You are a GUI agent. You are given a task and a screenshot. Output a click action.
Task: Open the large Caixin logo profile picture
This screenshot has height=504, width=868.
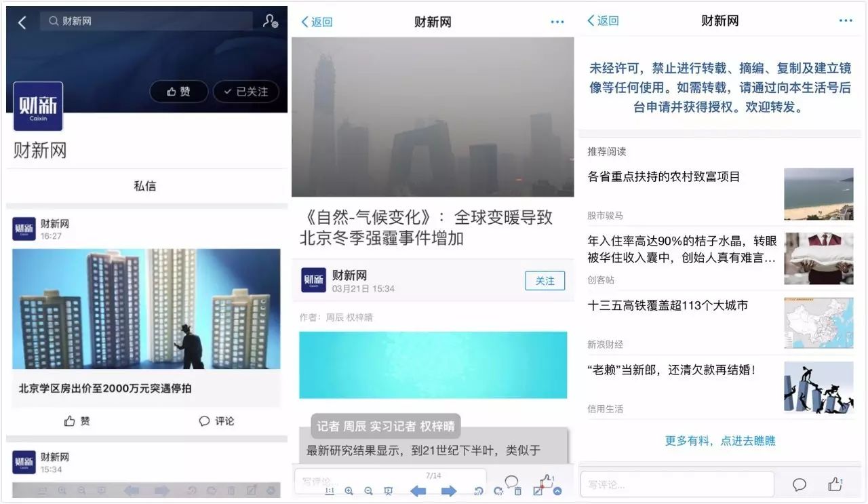tap(38, 106)
